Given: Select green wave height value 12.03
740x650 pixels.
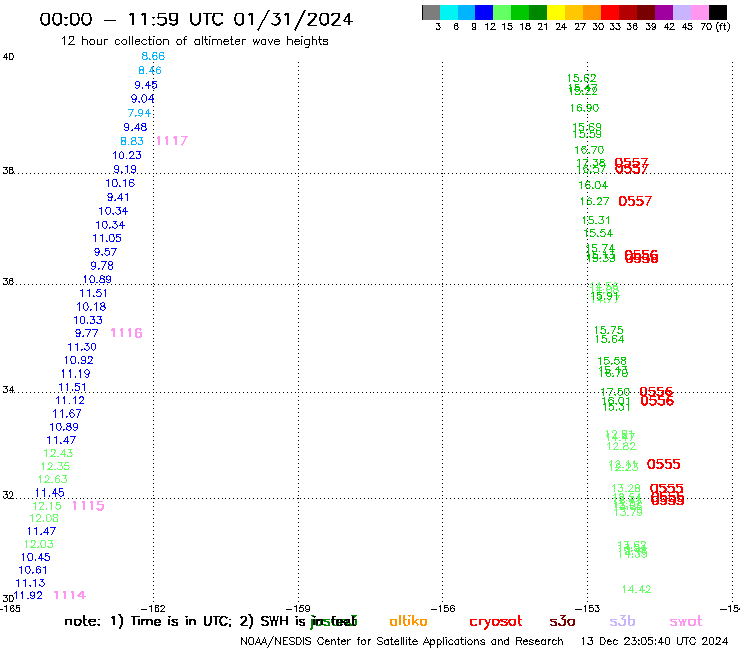Looking at the screenshot, I should coord(39,544).
